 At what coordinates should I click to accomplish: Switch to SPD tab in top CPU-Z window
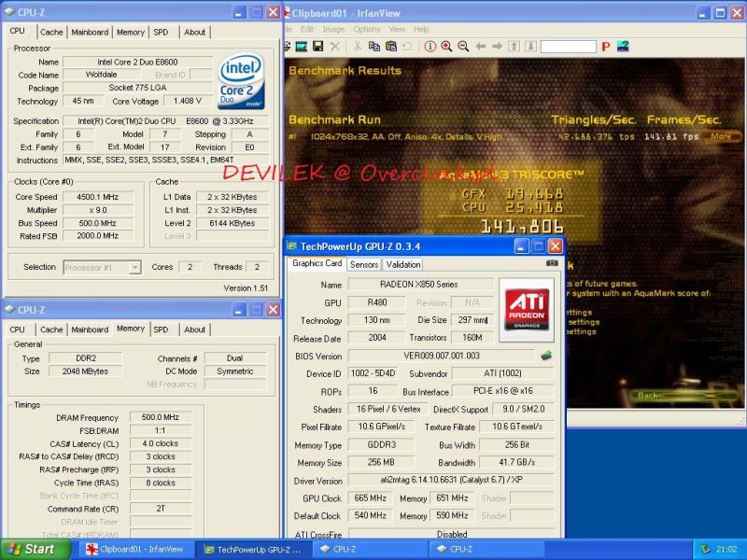[x=161, y=32]
